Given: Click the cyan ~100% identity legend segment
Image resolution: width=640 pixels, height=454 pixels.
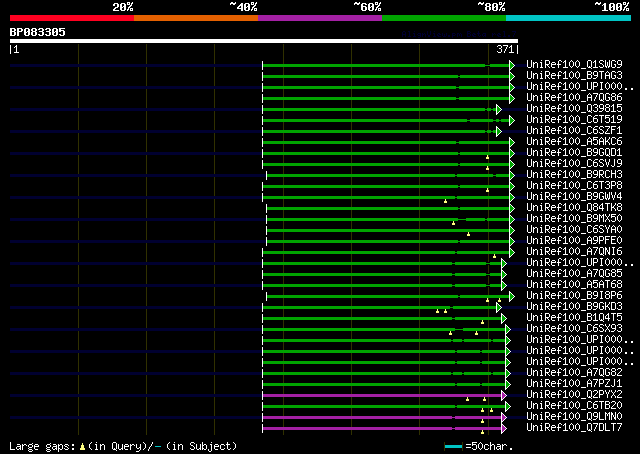Looking at the screenshot, I should pos(569,18).
